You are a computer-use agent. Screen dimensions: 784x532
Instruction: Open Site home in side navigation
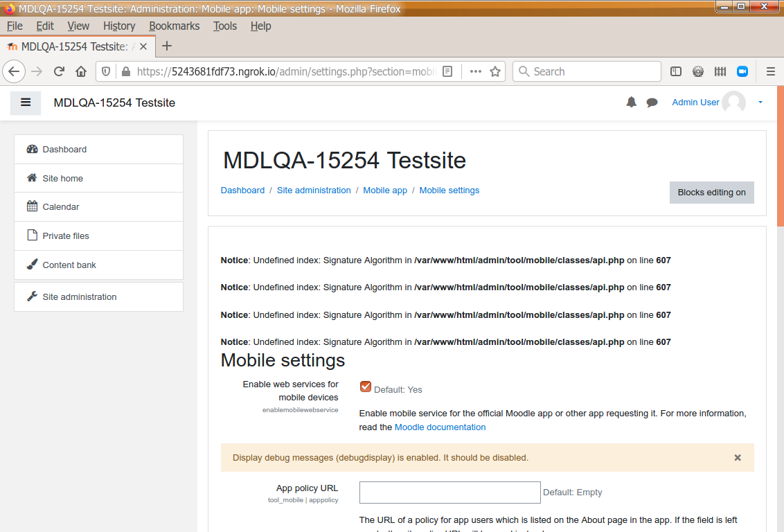point(98,179)
